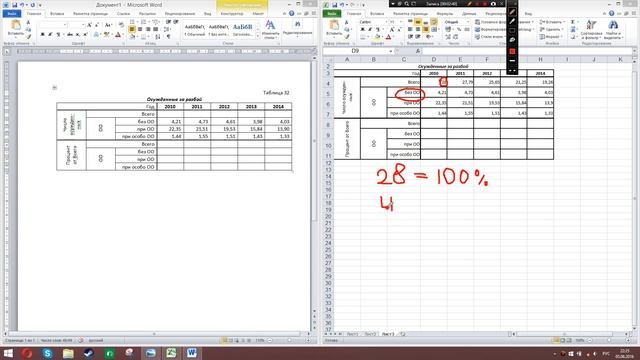Open Skype from the taskbar
The width and height of the screenshot is (640, 360).
[47, 353]
